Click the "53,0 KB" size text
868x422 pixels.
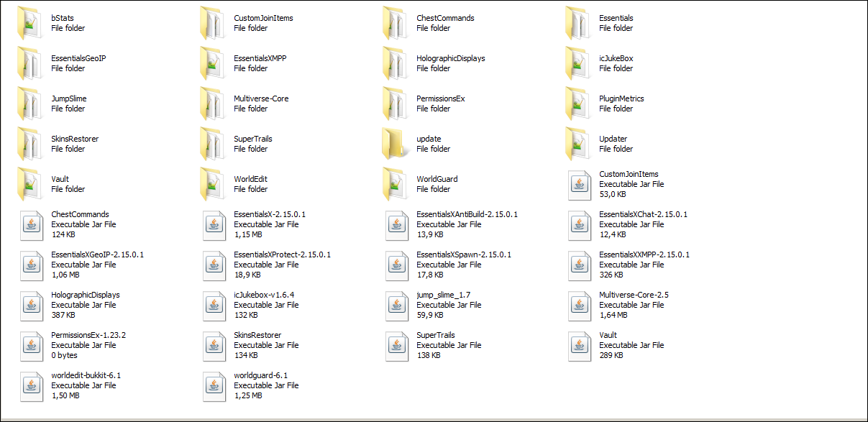(x=613, y=194)
